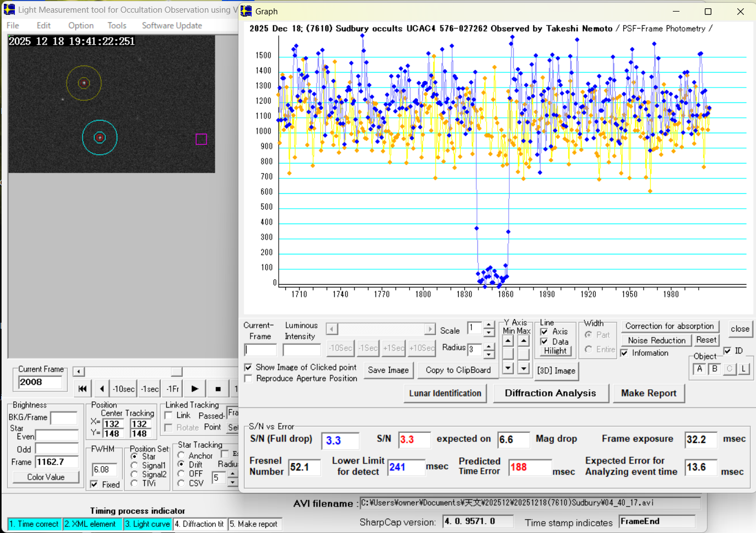
Task: Step back using the left triangle button
Action: 102,389
